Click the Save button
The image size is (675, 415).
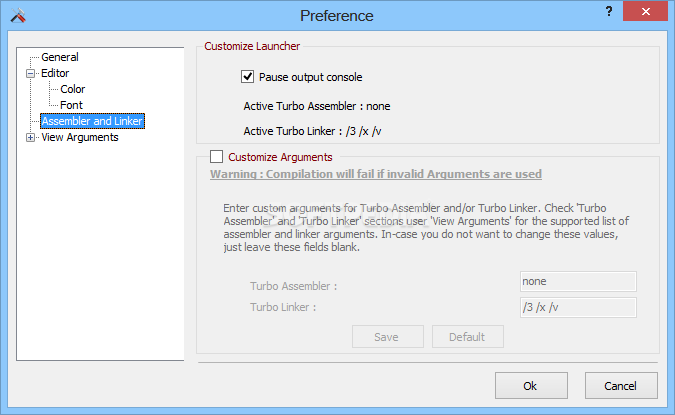click(388, 337)
